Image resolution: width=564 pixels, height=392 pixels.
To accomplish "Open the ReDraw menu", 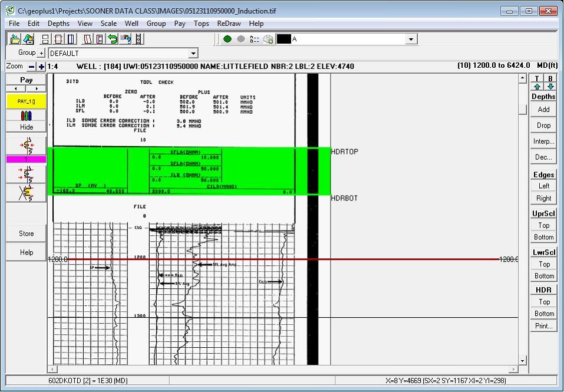I will [x=229, y=24].
